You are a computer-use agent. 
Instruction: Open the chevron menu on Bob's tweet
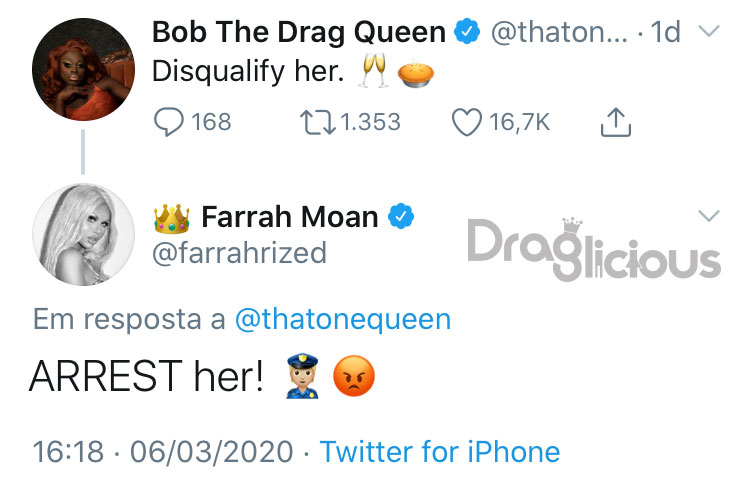pyautogui.click(x=709, y=32)
